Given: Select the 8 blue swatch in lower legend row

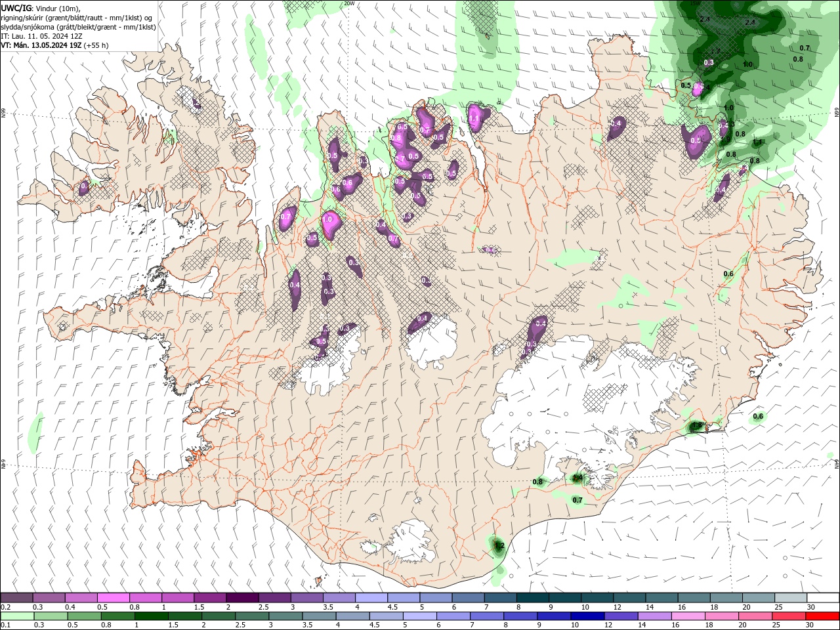Looking at the screenshot, I should tap(520, 616).
